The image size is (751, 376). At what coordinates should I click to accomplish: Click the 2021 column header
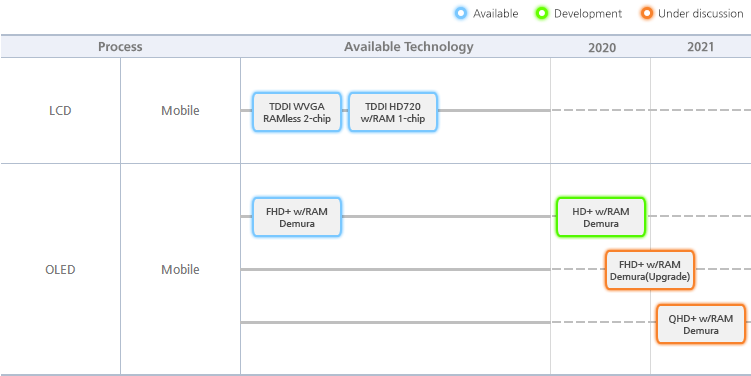[x=700, y=46]
